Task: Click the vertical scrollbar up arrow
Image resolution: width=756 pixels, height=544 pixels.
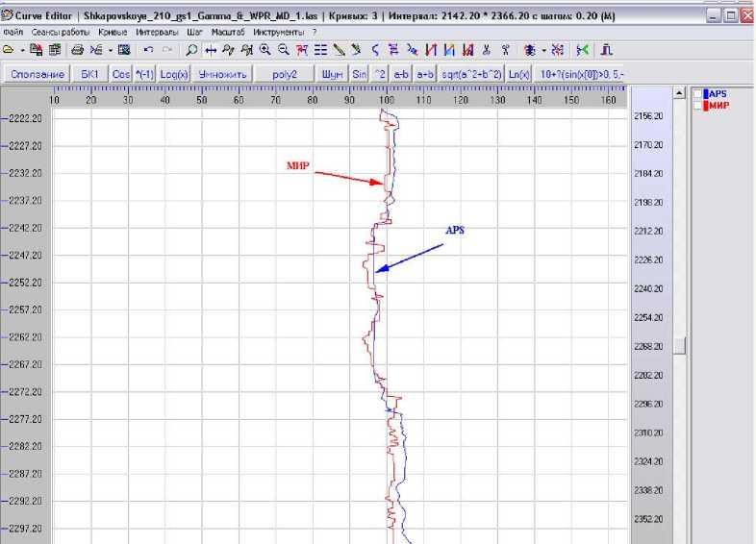Action: coord(679,92)
